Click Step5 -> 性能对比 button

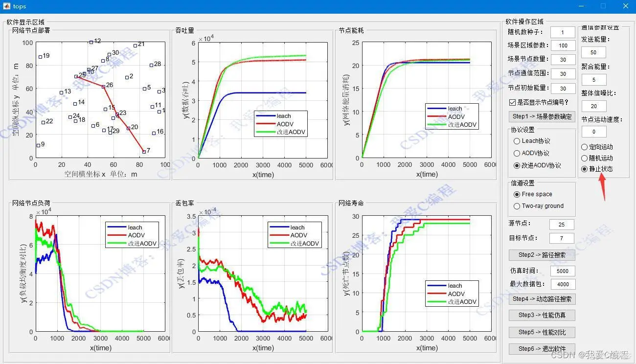[x=542, y=332]
